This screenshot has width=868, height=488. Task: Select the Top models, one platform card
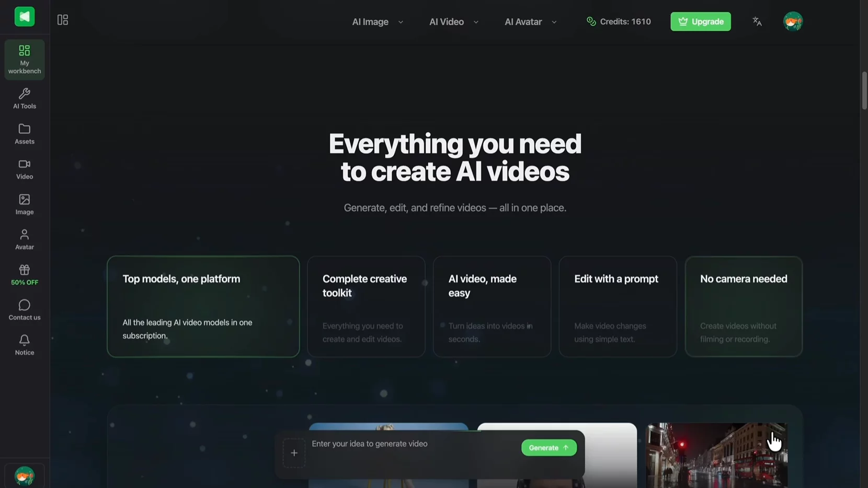click(x=203, y=307)
